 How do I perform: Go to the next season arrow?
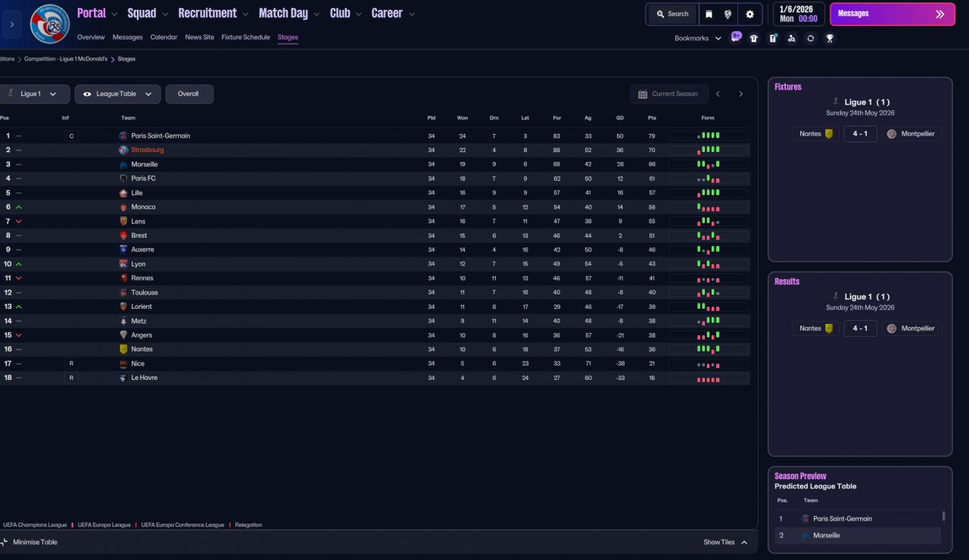[x=741, y=94]
